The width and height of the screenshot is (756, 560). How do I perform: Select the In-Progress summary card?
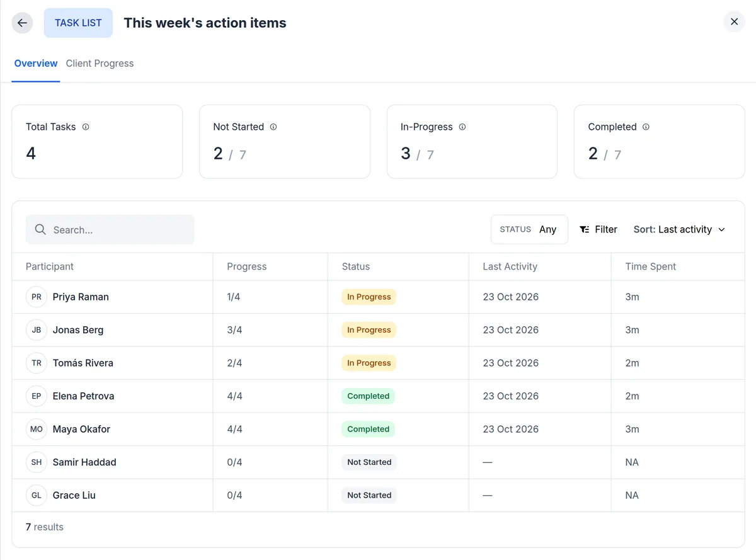click(x=472, y=142)
